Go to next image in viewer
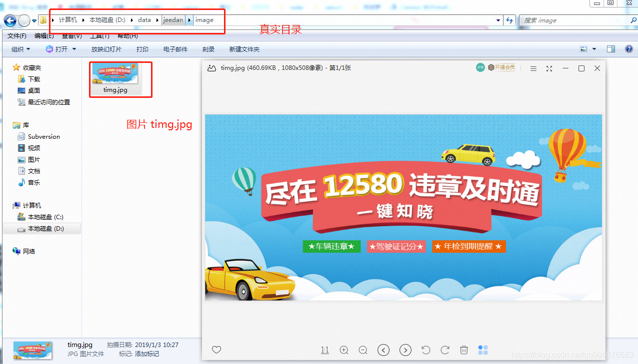638x364 pixels. [405, 350]
